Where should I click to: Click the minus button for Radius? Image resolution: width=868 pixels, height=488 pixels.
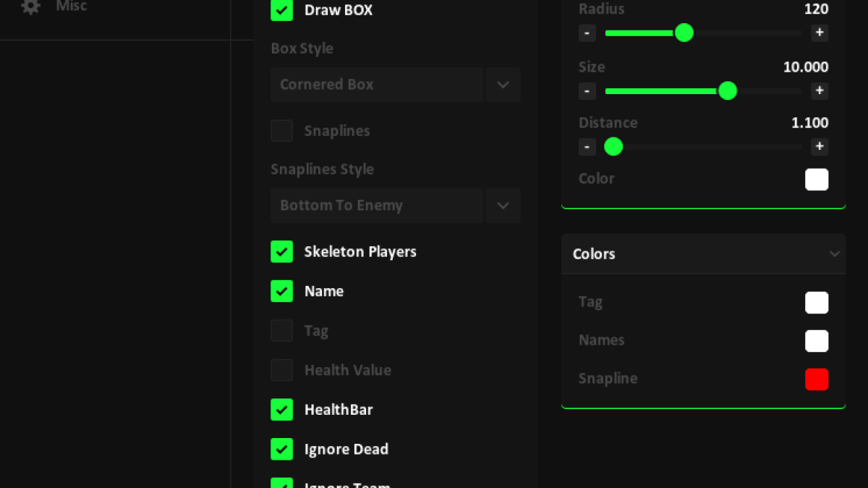coord(587,33)
